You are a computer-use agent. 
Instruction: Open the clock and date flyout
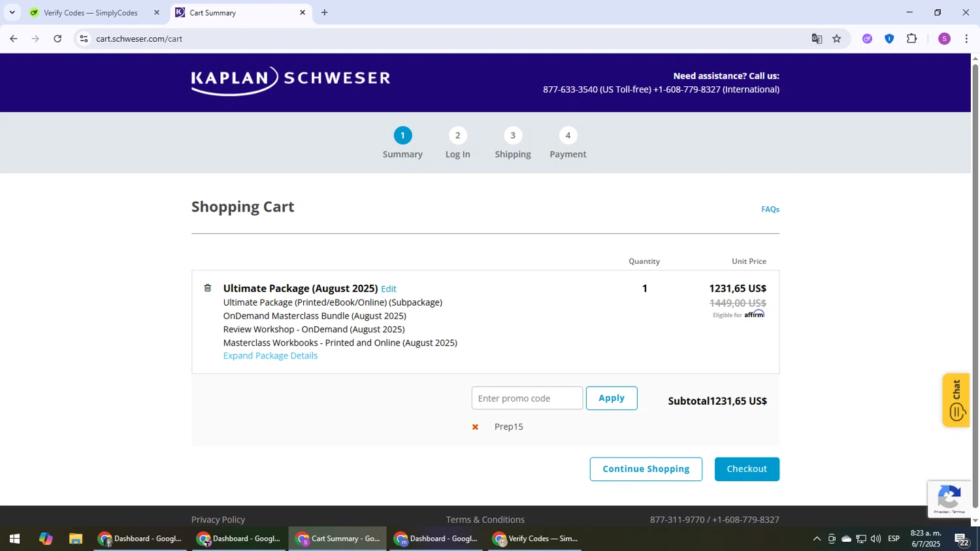926,539
